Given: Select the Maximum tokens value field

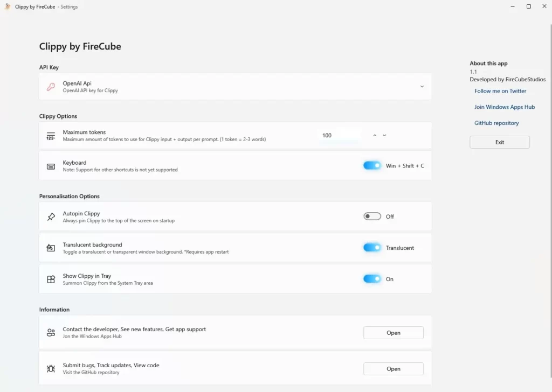Looking at the screenshot, I should [340, 135].
